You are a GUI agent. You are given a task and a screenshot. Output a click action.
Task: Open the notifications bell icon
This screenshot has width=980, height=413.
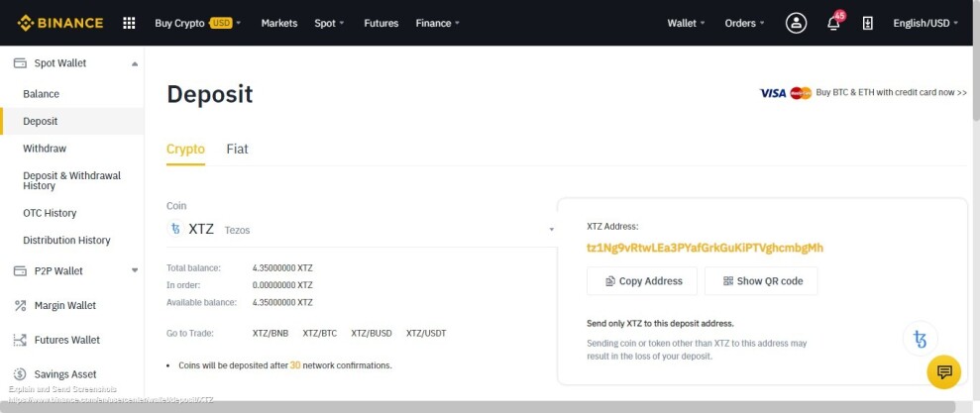[x=833, y=23]
